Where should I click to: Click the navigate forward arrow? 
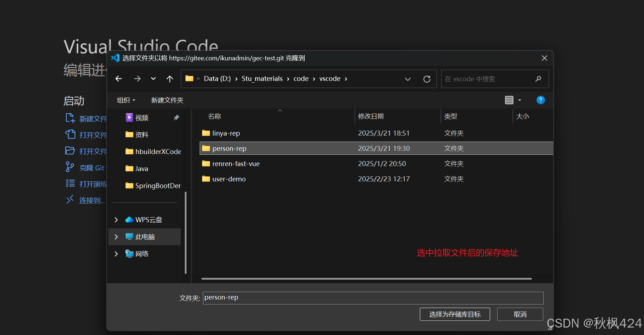click(137, 78)
